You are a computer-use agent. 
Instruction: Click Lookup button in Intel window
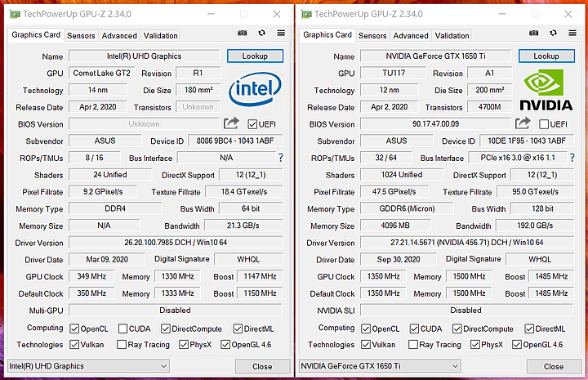click(x=255, y=56)
